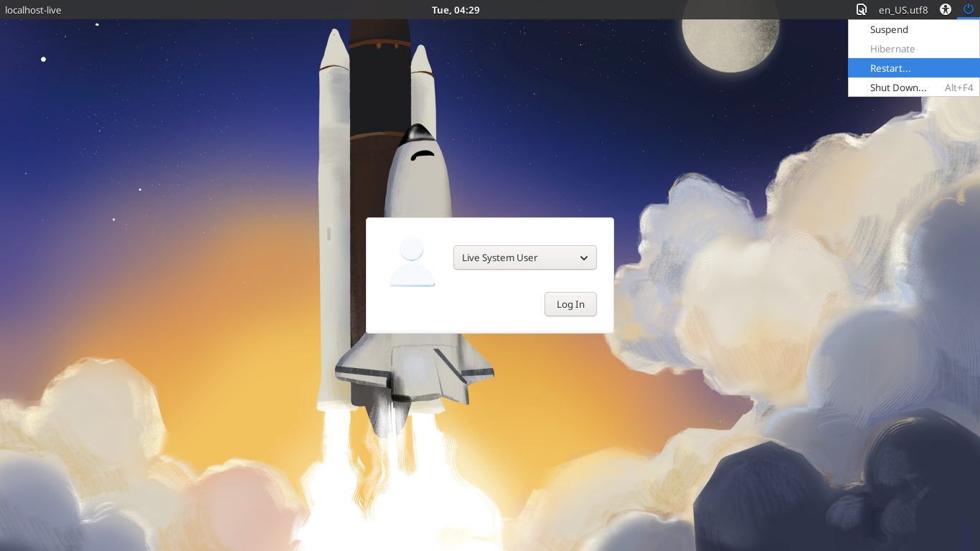Select the greyed-out Hibernate menu entry
Screen dimensions: 980x551
pos(914,49)
